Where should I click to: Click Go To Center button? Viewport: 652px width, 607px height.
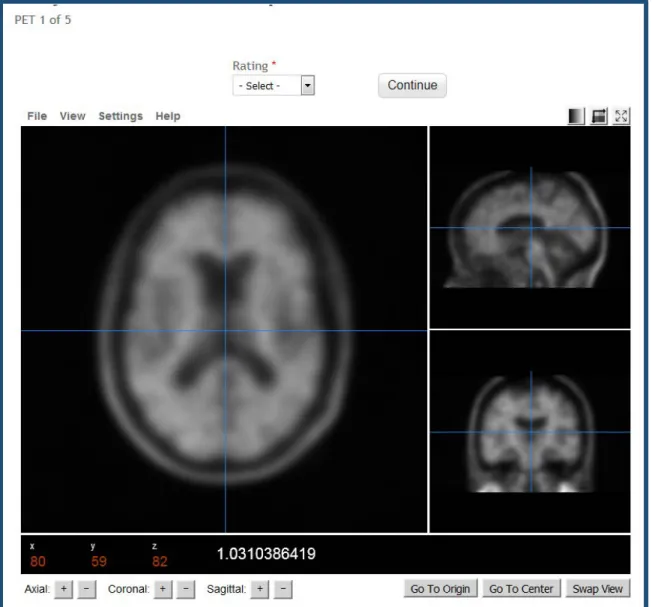tap(521, 589)
